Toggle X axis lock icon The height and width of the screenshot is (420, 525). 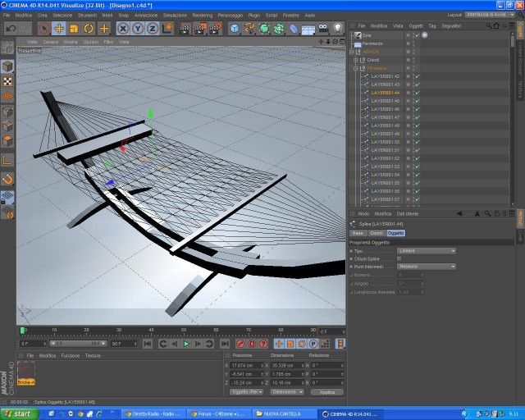pos(123,29)
